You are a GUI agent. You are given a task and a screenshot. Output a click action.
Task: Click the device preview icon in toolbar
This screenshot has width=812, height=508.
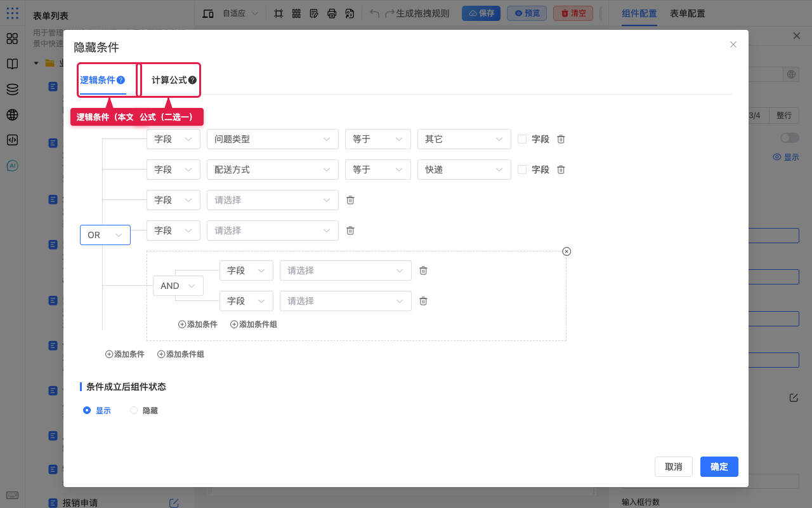click(208, 13)
